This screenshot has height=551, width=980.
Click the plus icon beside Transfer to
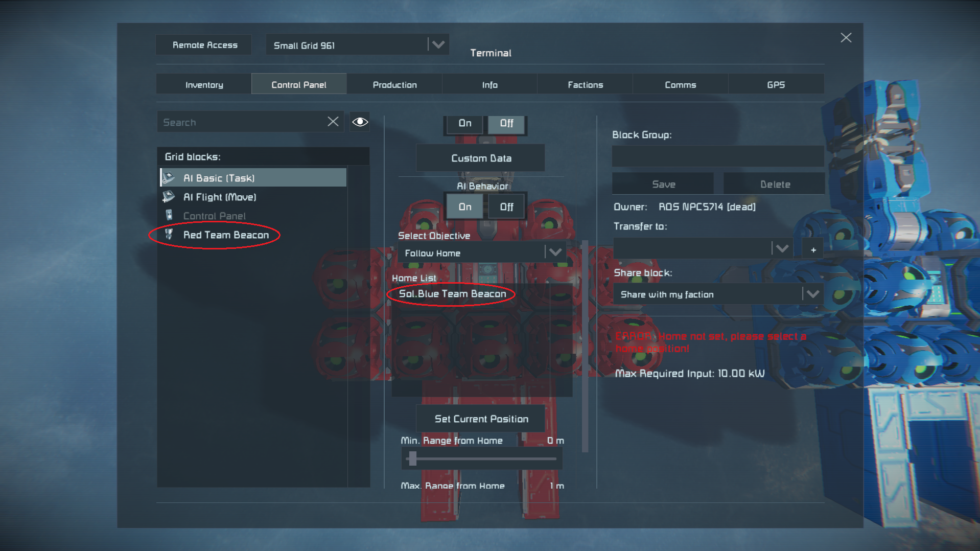click(x=813, y=249)
